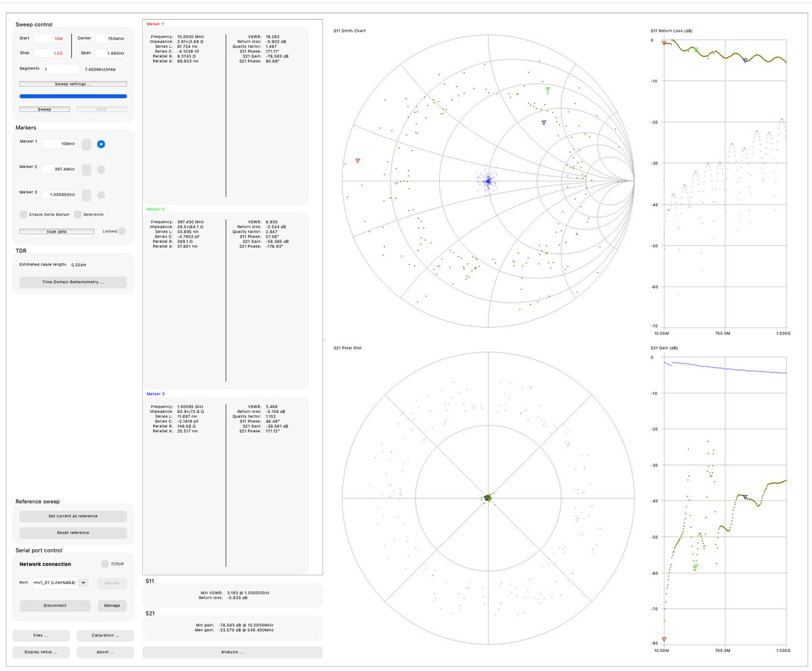Screen dimensions: 812x671
Task: Open Sweep settings dialog
Action: (73, 84)
